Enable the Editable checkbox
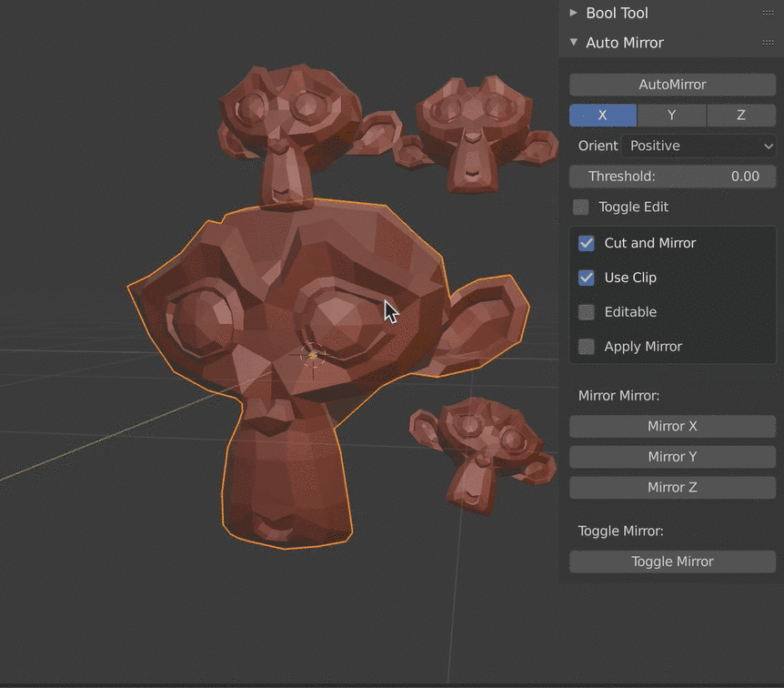Viewport: 784px width, 688px height. coord(587,312)
